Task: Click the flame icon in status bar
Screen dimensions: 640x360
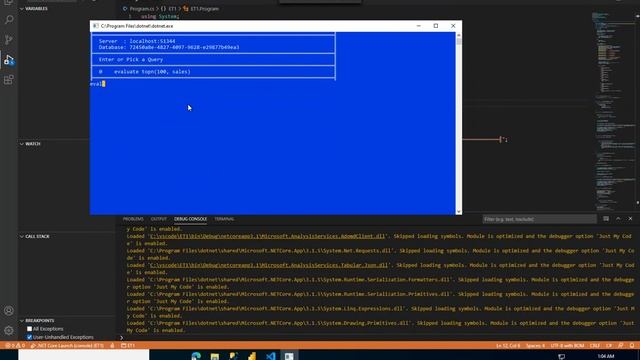Action: click(112, 345)
